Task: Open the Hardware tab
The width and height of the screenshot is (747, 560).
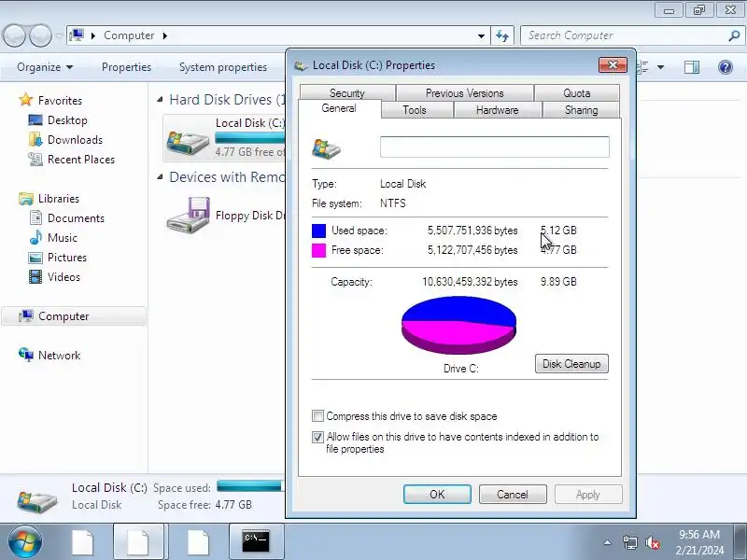Action: pos(497,110)
